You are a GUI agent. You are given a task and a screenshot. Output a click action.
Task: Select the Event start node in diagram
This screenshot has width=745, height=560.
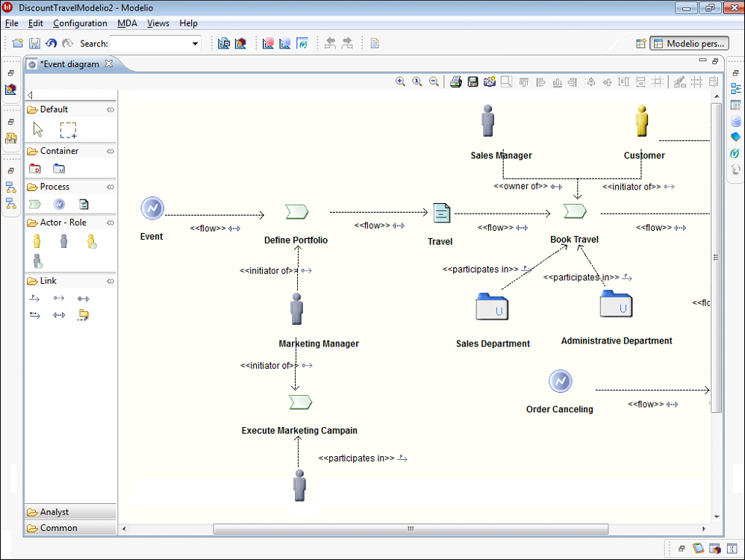[x=152, y=208]
